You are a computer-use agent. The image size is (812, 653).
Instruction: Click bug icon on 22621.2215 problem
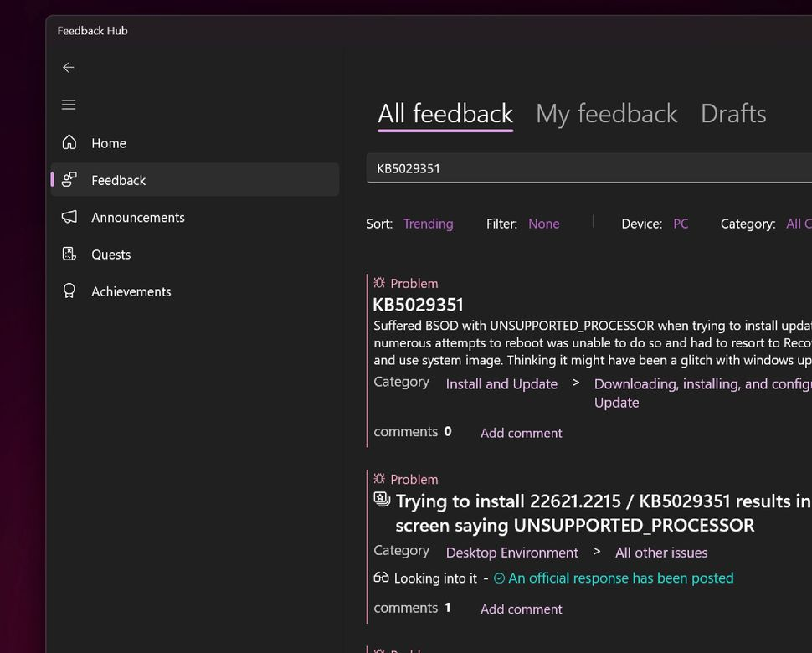pyautogui.click(x=379, y=479)
